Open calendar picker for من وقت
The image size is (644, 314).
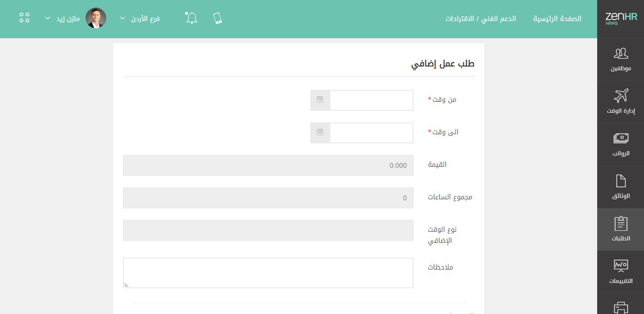coord(320,100)
